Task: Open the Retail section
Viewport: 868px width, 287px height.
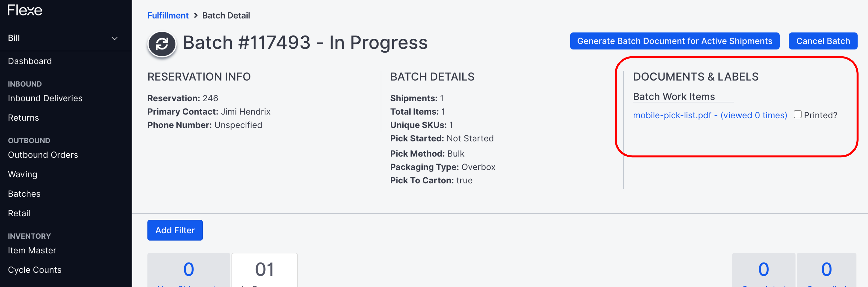Action: point(19,213)
